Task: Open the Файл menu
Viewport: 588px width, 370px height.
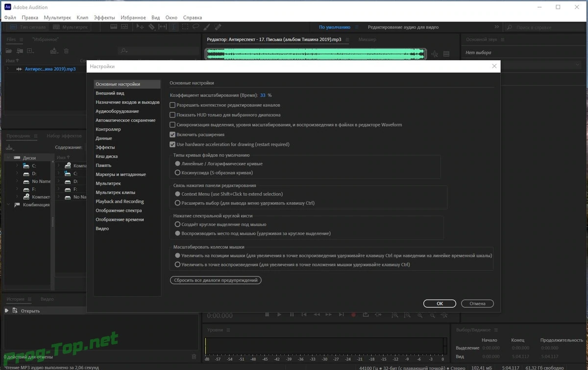Action: tap(10, 18)
